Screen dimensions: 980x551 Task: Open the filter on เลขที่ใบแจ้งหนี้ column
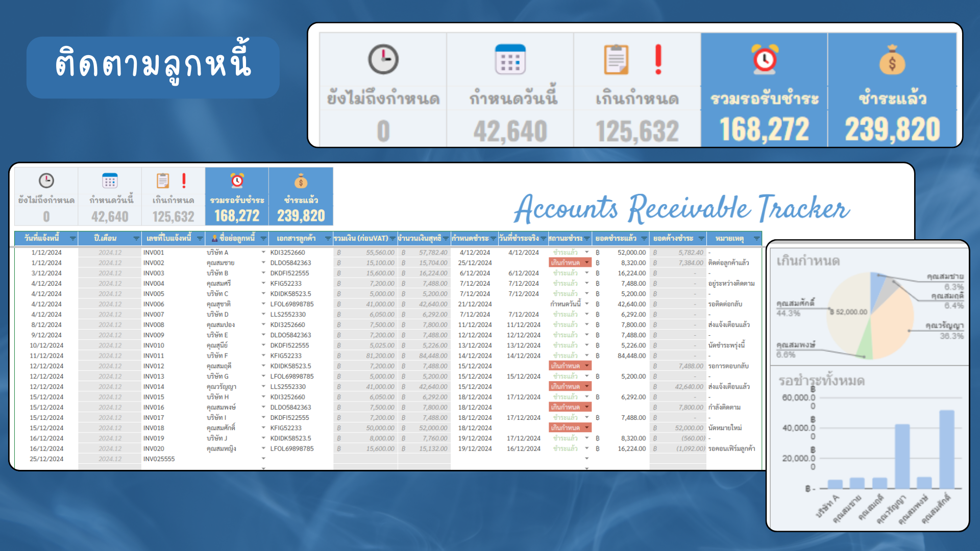(x=200, y=239)
